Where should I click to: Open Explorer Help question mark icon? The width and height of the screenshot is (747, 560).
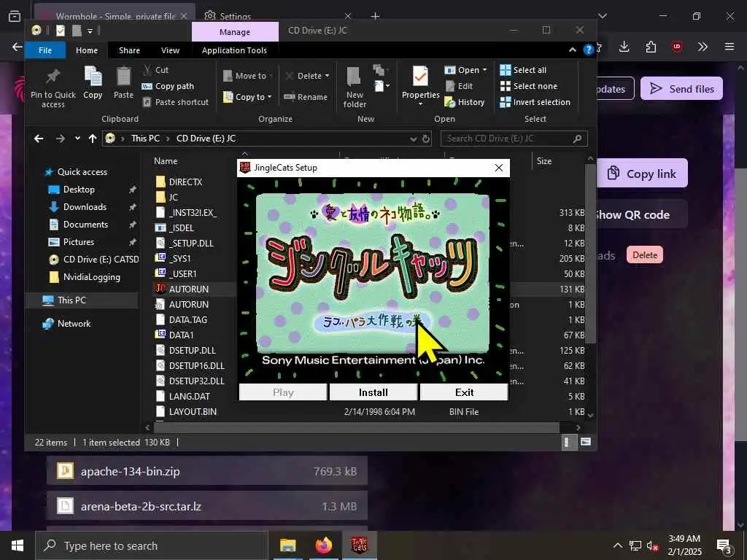(x=589, y=50)
